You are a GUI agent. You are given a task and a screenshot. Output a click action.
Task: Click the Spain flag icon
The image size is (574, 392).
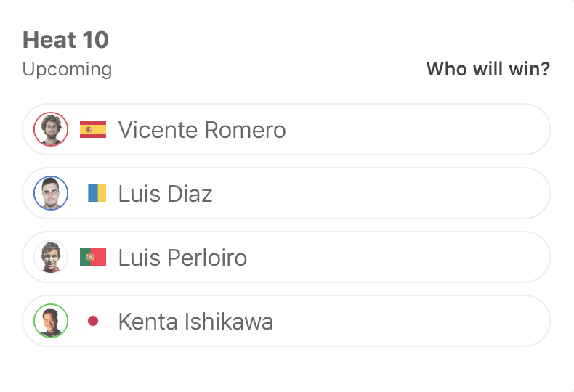click(93, 129)
